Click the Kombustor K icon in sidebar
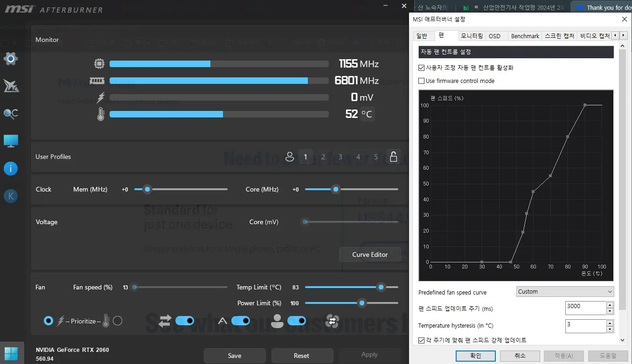Image resolution: width=632 pixels, height=364 pixels. 10,196
